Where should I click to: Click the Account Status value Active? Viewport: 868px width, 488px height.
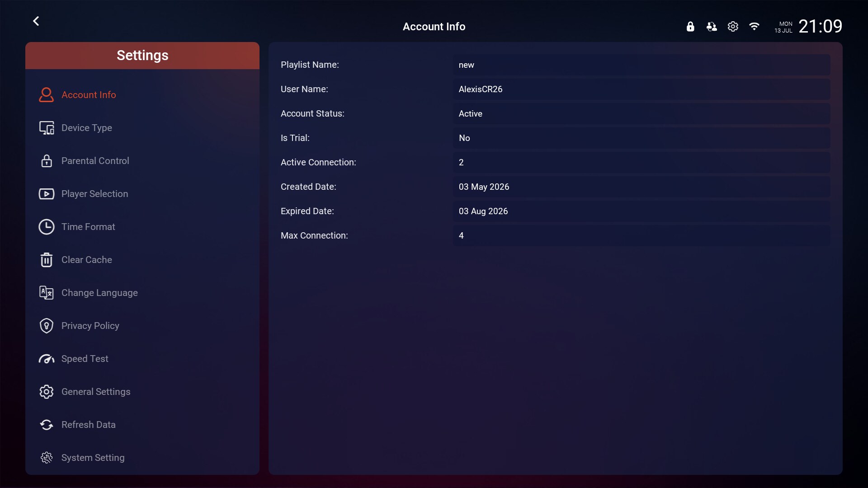tap(642, 114)
